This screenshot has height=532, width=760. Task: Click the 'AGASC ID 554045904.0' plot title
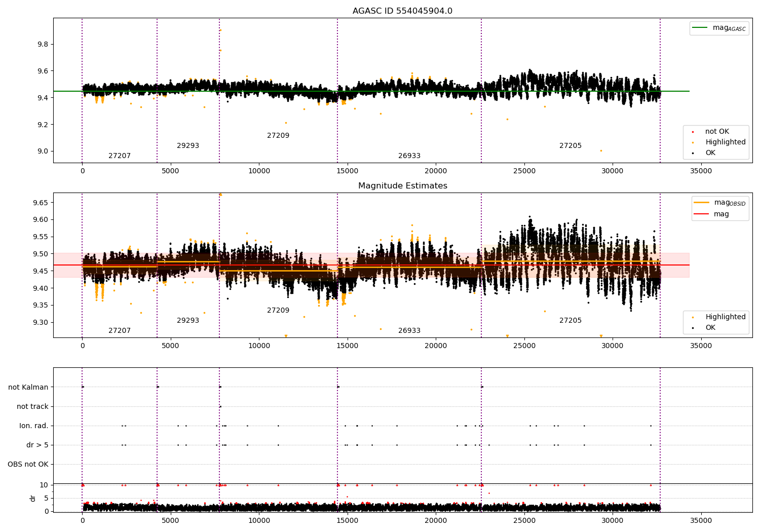pos(402,11)
